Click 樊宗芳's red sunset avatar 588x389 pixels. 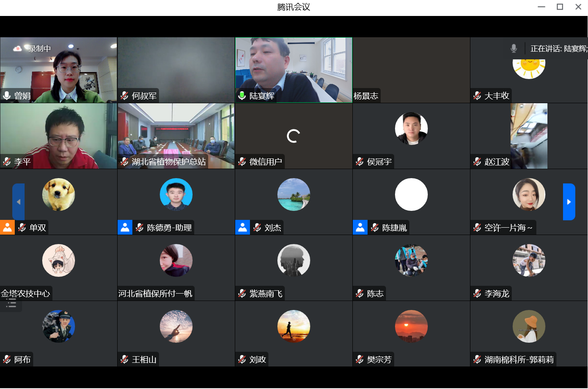click(x=411, y=326)
